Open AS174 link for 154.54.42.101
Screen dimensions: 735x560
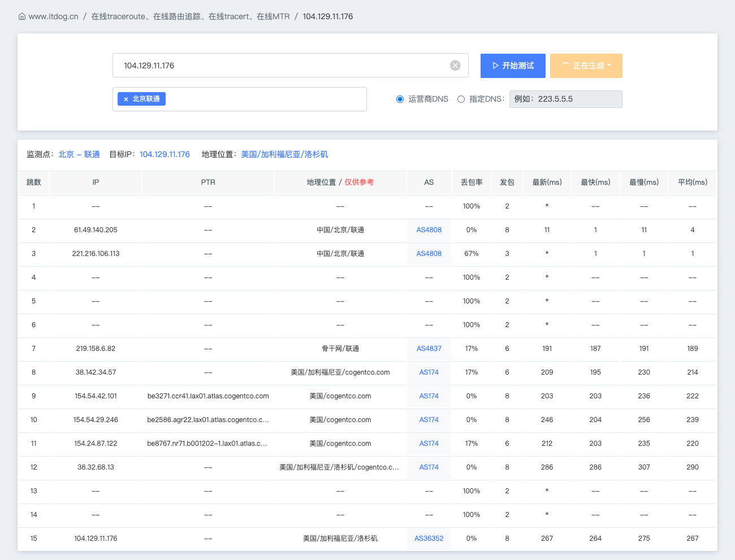[x=429, y=396]
